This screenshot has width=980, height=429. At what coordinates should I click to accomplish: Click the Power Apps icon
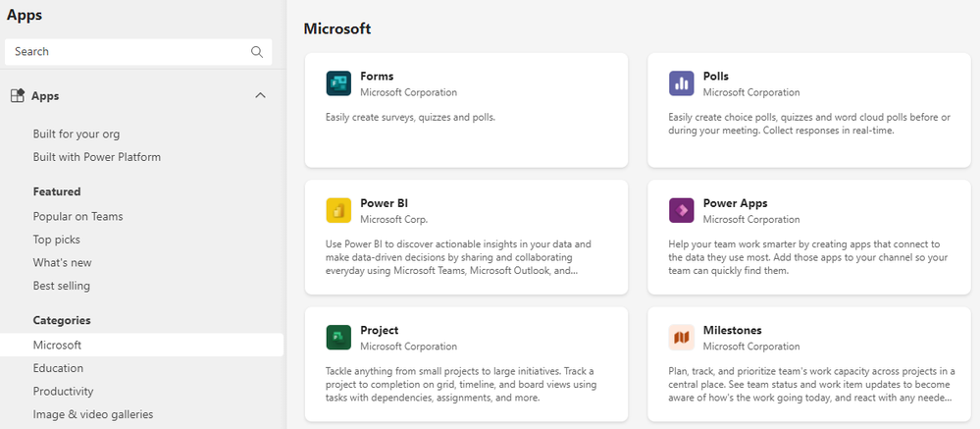tap(682, 211)
